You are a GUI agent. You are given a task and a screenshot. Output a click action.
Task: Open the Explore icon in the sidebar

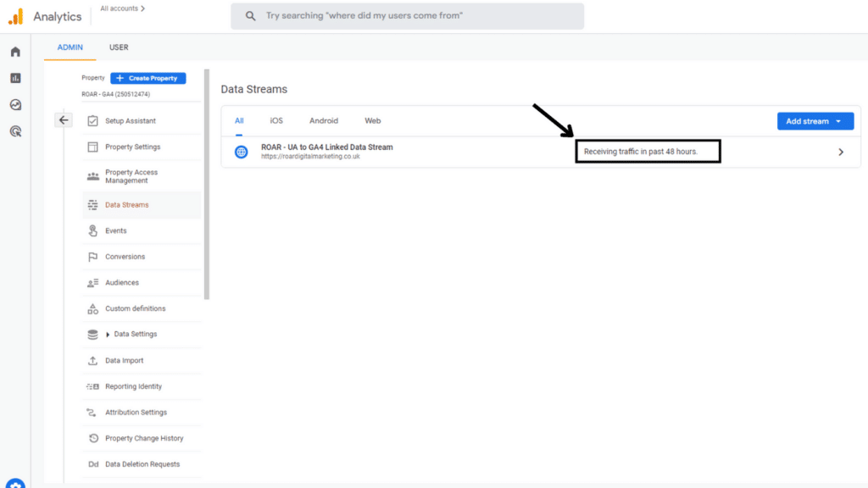click(x=14, y=104)
